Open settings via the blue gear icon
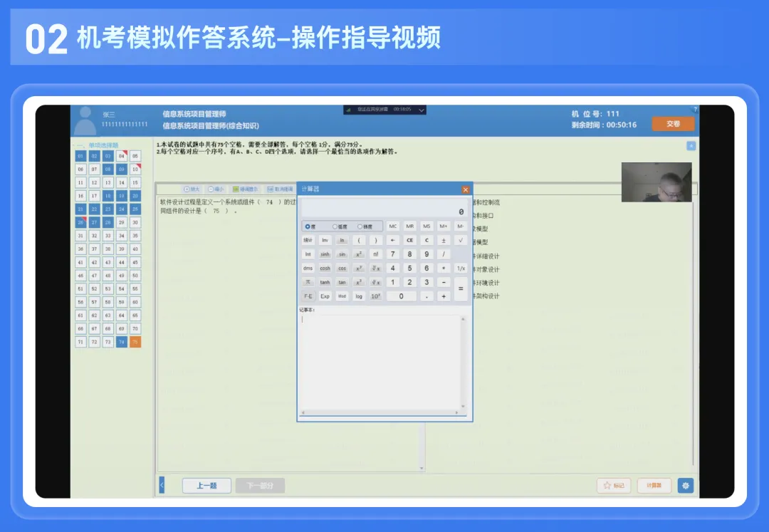Screen dimensions: 769x532 (686, 486)
